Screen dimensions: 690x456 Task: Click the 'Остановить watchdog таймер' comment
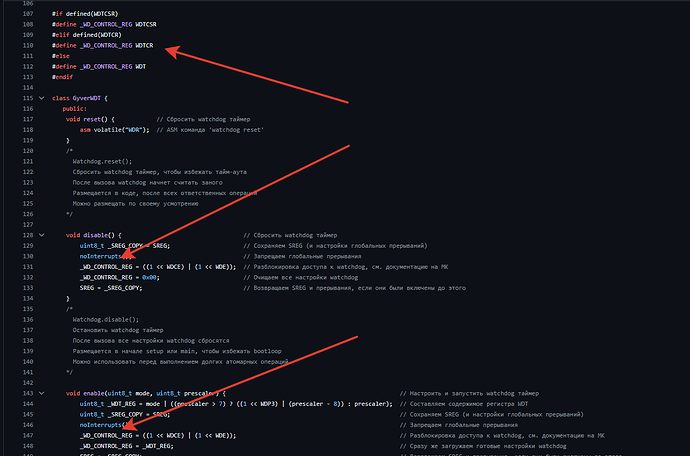click(x=118, y=330)
